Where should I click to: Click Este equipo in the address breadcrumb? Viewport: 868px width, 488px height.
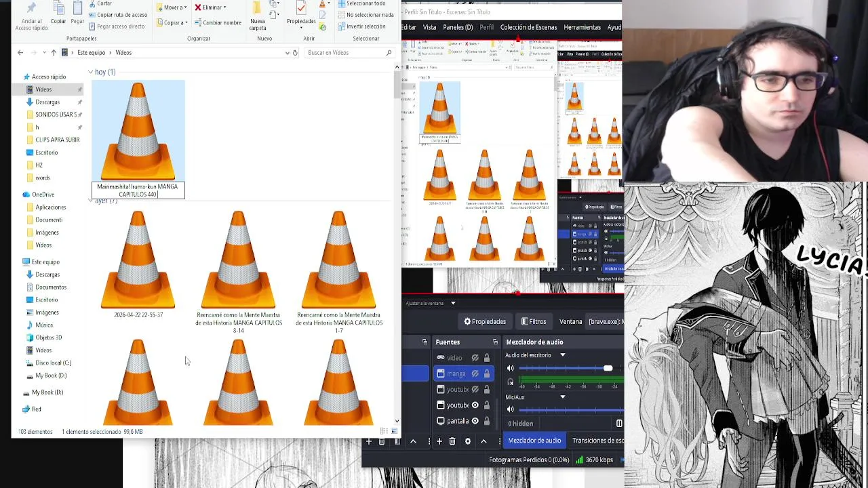point(91,52)
